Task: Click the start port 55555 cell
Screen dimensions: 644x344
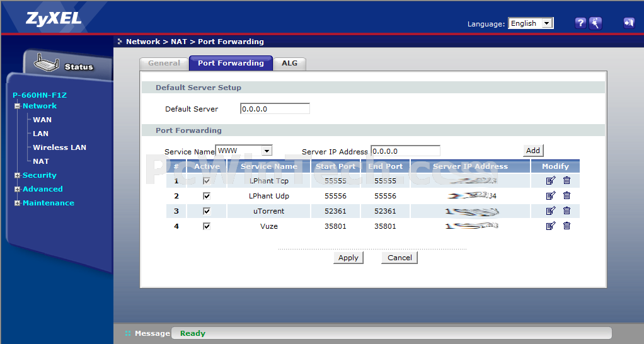Action: tap(336, 181)
